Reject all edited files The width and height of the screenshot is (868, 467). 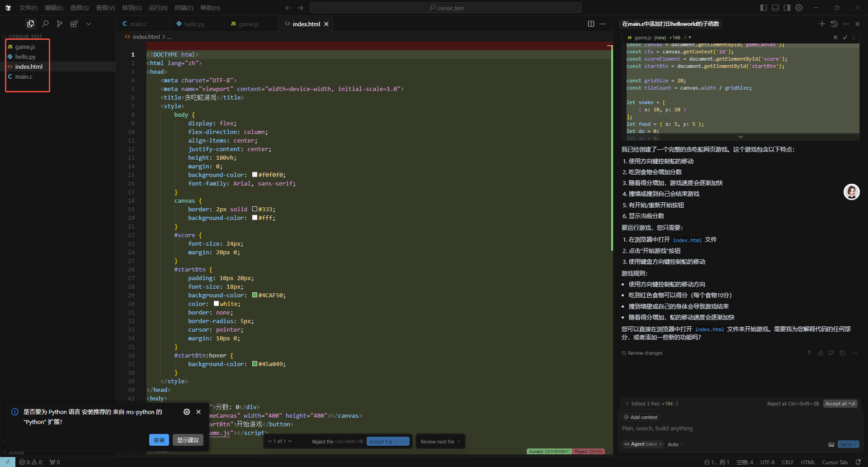point(793,404)
